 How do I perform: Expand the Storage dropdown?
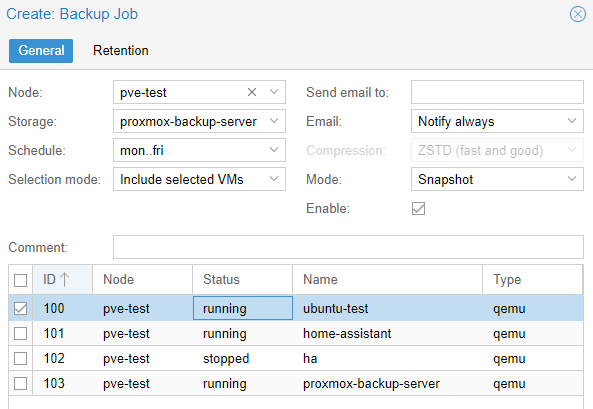coord(274,121)
